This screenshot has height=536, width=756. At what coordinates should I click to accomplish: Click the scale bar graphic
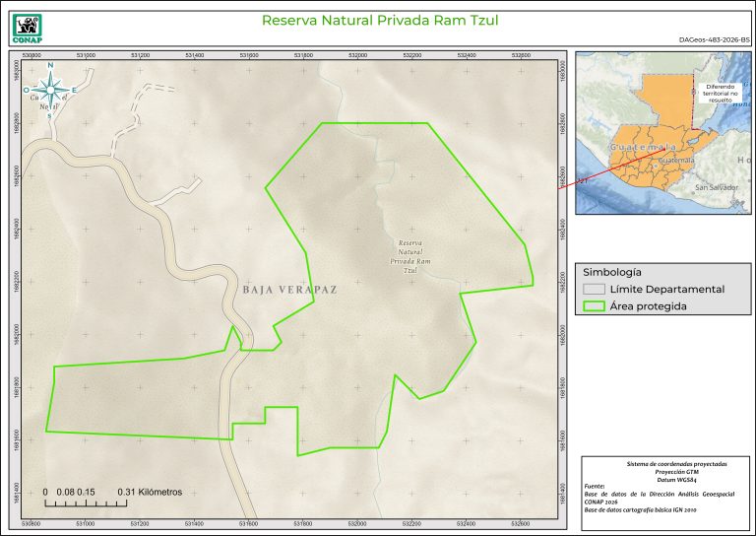(87, 503)
